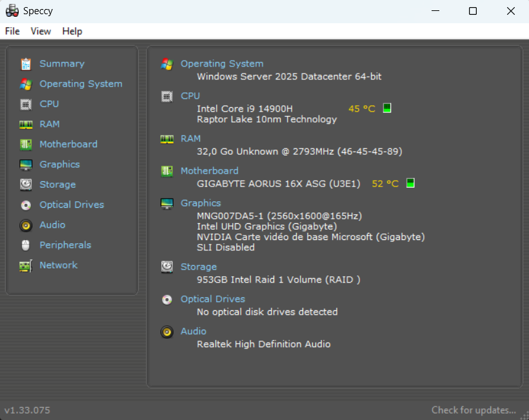Open Graphics via its monitor icon
Image resolution: width=529 pixels, height=420 pixels.
[26, 165]
